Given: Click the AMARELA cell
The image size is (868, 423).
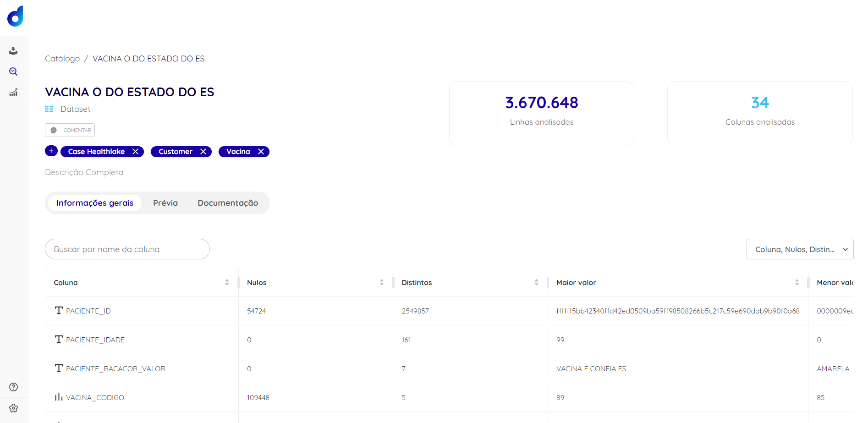Looking at the screenshot, I should tap(833, 368).
